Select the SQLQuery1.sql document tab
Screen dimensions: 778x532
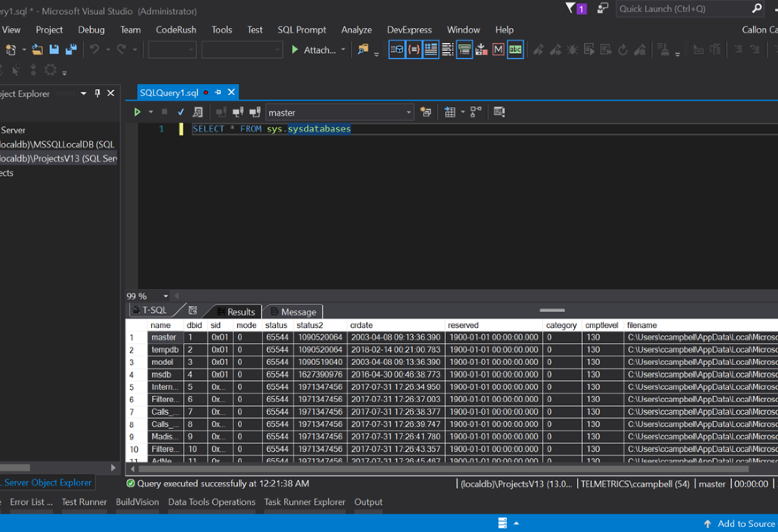pyautogui.click(x=169, y=93)
